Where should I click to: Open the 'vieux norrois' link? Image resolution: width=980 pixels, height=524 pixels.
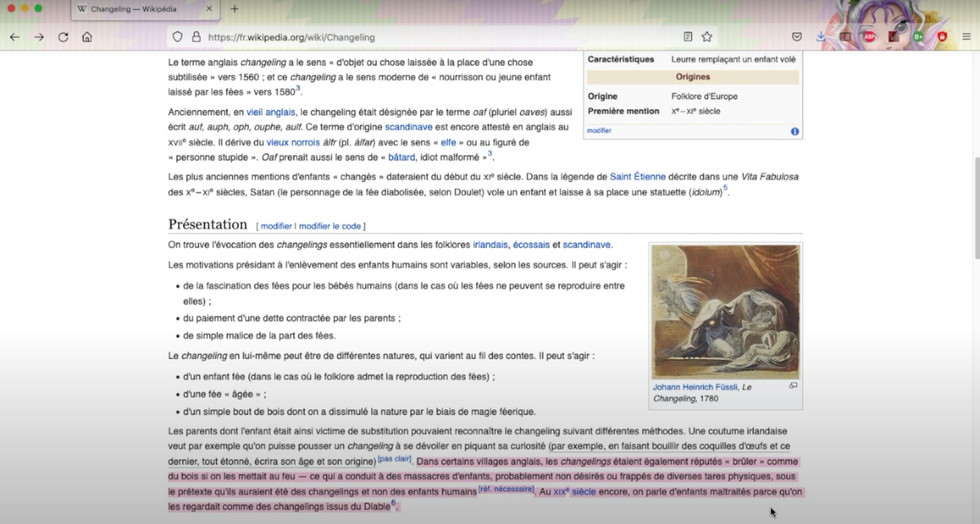(x=293, y=142)
